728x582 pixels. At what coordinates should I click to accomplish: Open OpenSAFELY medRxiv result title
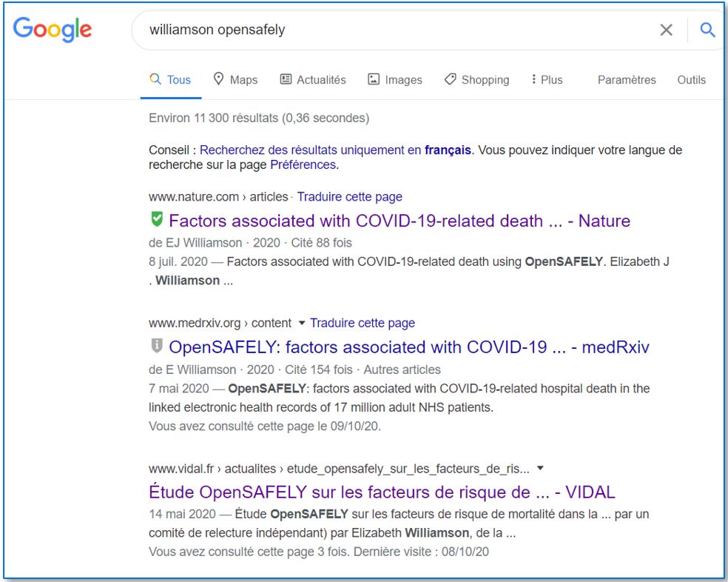point(409,347)
